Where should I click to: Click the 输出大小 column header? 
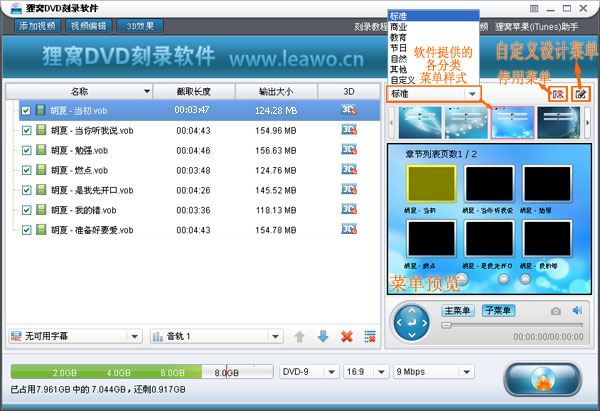click(276, 91)
